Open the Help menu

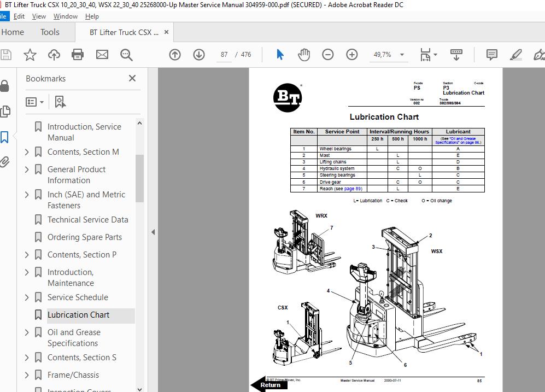92,16
